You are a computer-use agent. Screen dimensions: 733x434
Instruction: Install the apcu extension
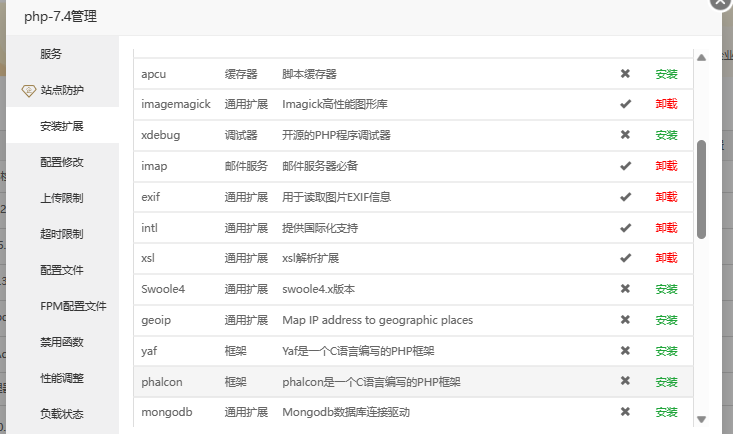click(x=666, y=74)
